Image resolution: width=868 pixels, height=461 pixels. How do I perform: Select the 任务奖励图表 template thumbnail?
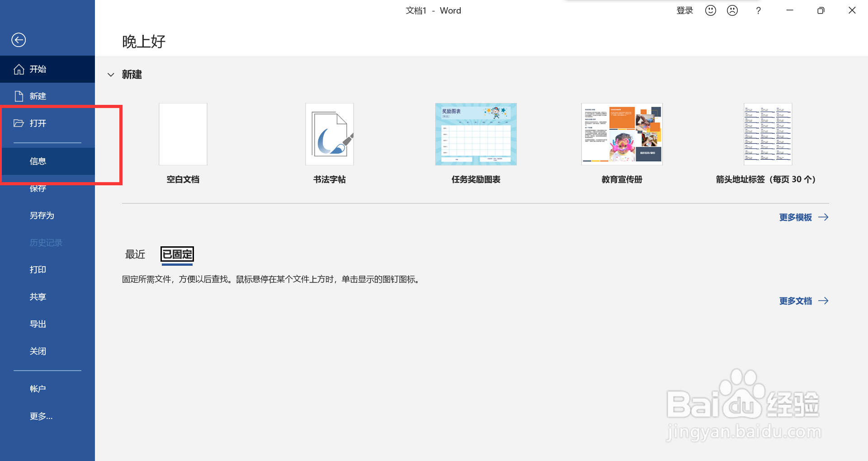[x=476, y=134]
